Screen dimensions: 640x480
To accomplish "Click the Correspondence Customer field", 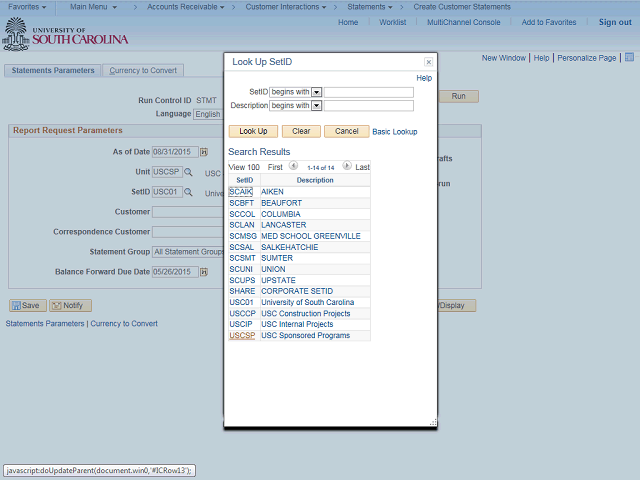I will 188,232.
